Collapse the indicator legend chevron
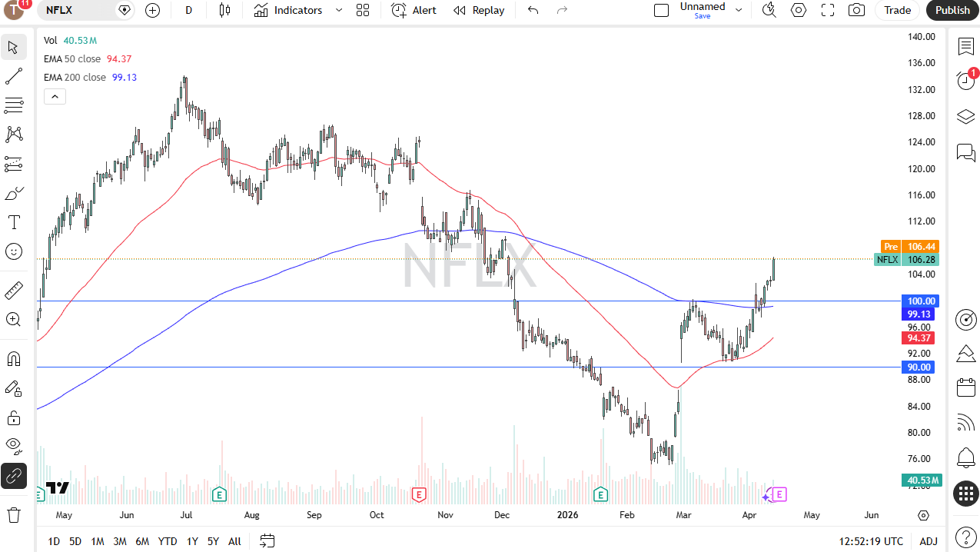The height and width of the screenshot is (552, 980). (55, 96)
